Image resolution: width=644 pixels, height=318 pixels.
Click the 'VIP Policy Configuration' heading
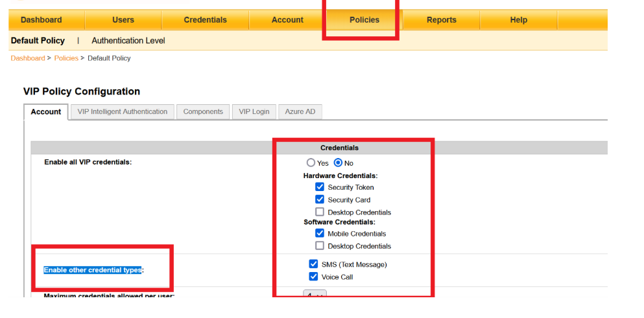click(82, 91)
